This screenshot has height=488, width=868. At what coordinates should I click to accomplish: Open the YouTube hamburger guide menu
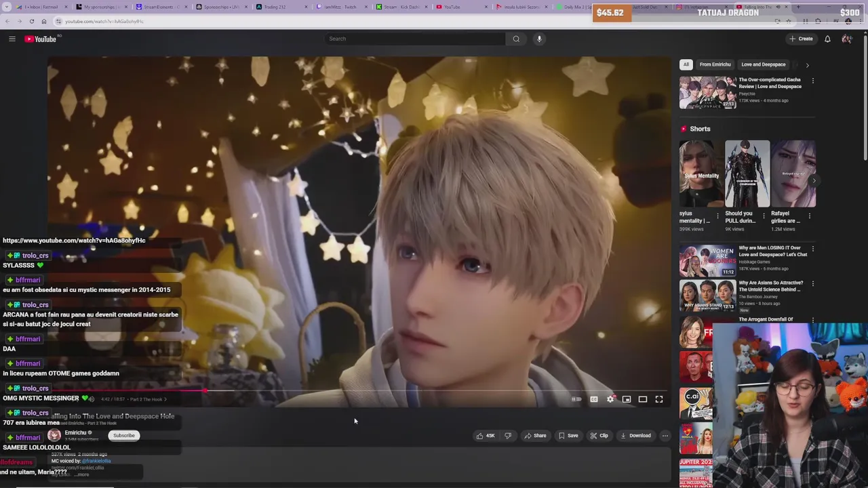[x=12, y=39]
